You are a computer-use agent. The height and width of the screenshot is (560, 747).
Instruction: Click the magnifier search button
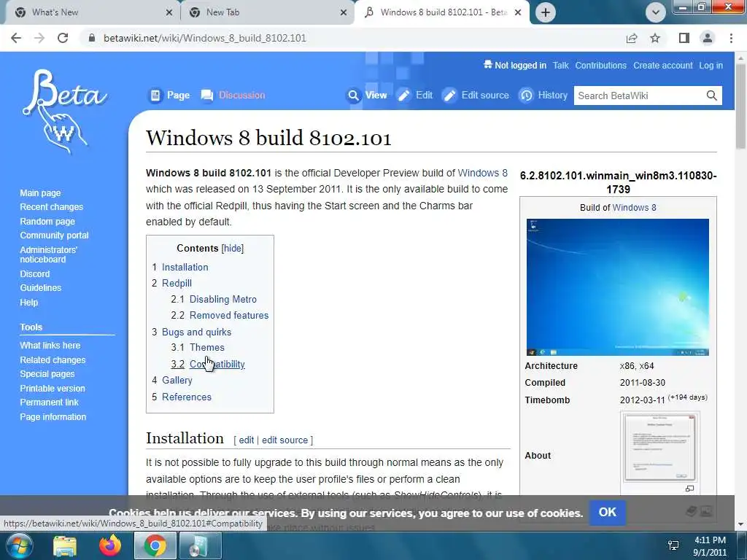point(712,96)
